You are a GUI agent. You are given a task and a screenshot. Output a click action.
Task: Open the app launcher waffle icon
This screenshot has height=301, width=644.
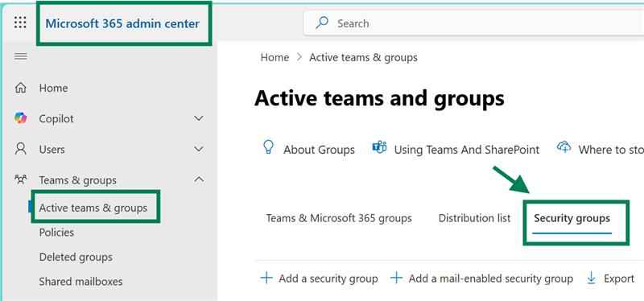(20, 23)
